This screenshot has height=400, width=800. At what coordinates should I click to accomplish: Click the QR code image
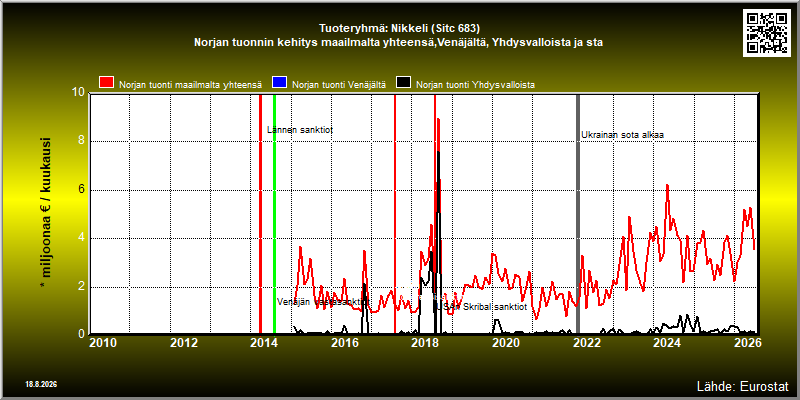pyautogui.click(x=767, y=32)
